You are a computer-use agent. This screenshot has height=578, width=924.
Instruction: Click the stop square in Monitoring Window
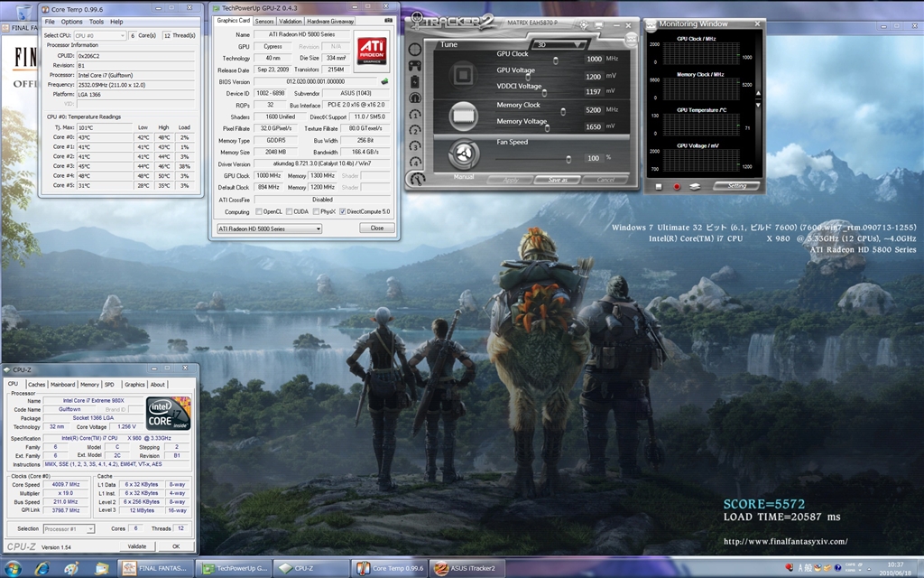click(x=658, y=186)
